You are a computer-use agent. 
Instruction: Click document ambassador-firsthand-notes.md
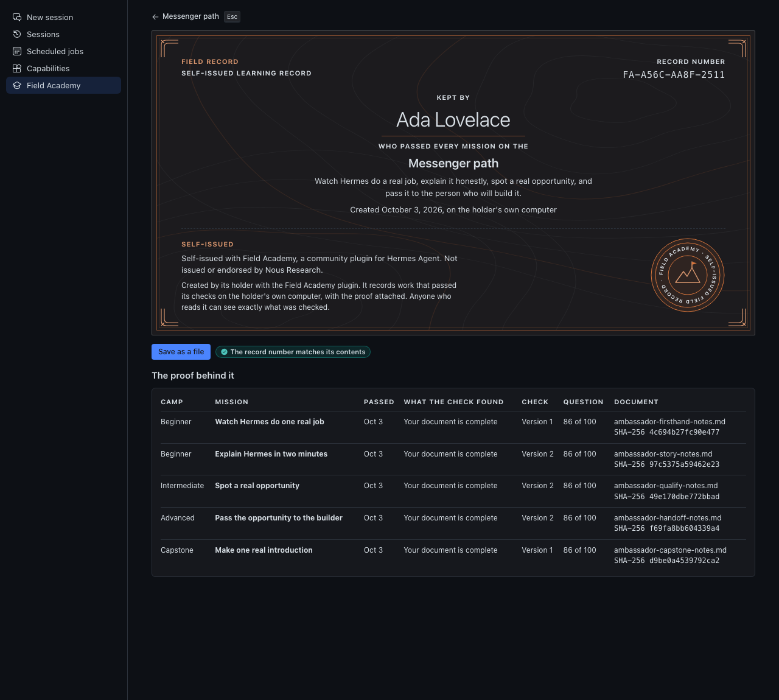pos(669,422)
